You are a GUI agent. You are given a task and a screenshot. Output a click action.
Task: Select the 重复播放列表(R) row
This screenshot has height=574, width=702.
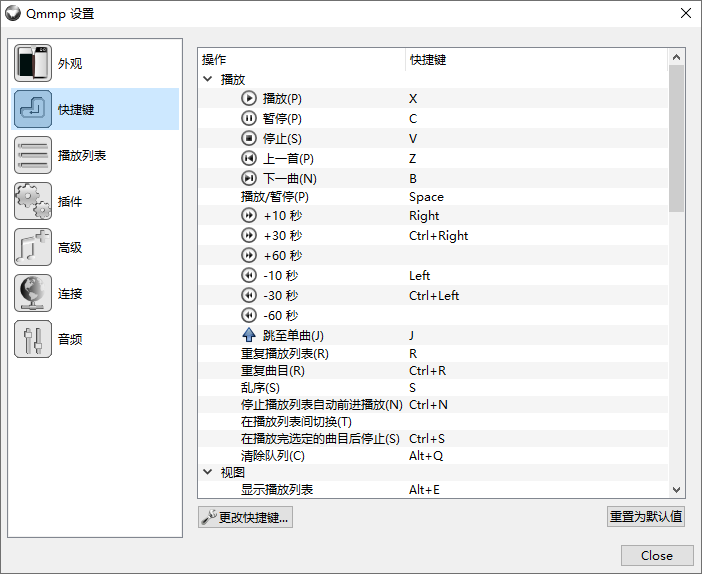click(x=433, y=354)
